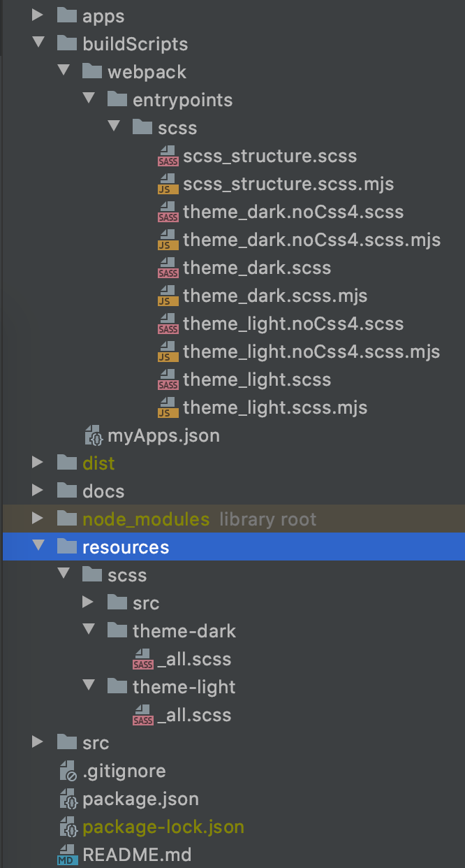Select the theme-dark folder name
Image resolution: width=465 pixels, height=868 pixels.
[184, 631]
